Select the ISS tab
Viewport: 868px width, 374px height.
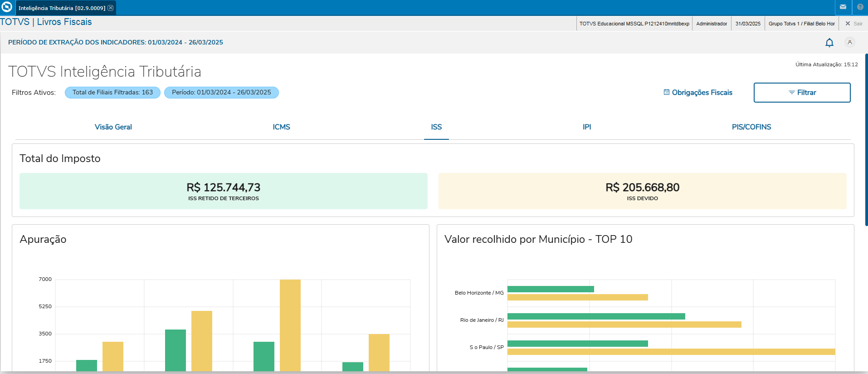click(x=436, y=127)
